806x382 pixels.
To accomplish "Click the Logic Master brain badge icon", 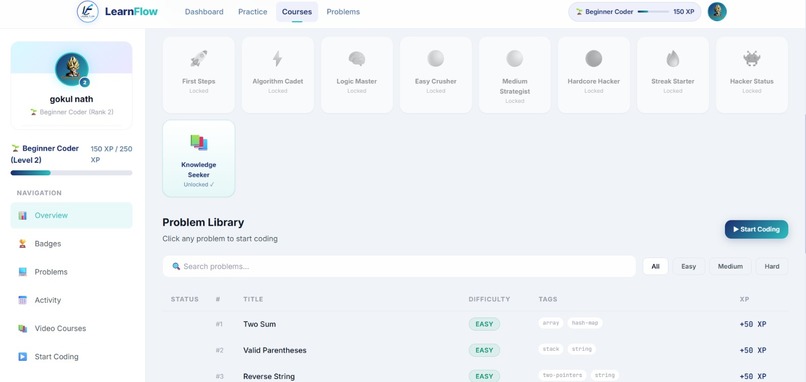I will [x=357, y=59].
